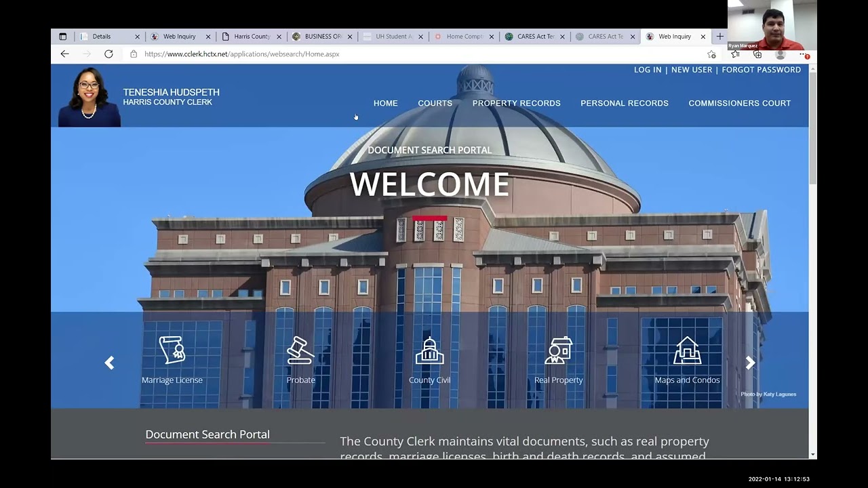Viewport: 868px width, 488px height.
Task: Add page to favorites star icon
Action: tap(711, 54)
